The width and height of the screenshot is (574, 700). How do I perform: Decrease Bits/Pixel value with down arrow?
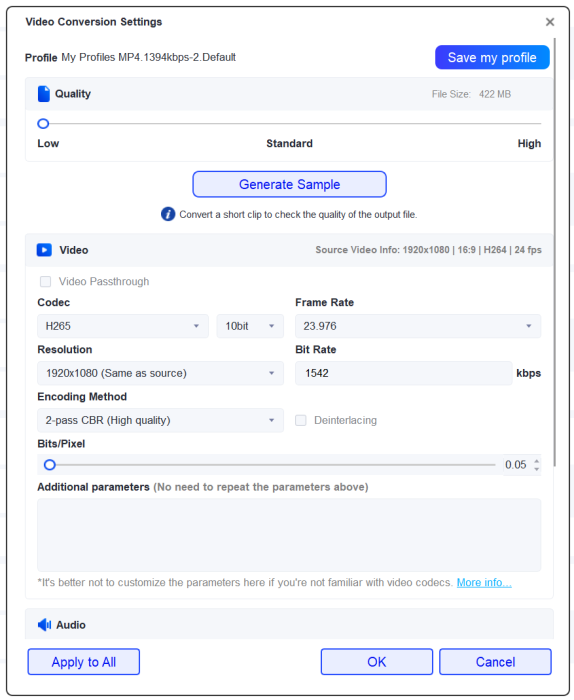[537, 469]
